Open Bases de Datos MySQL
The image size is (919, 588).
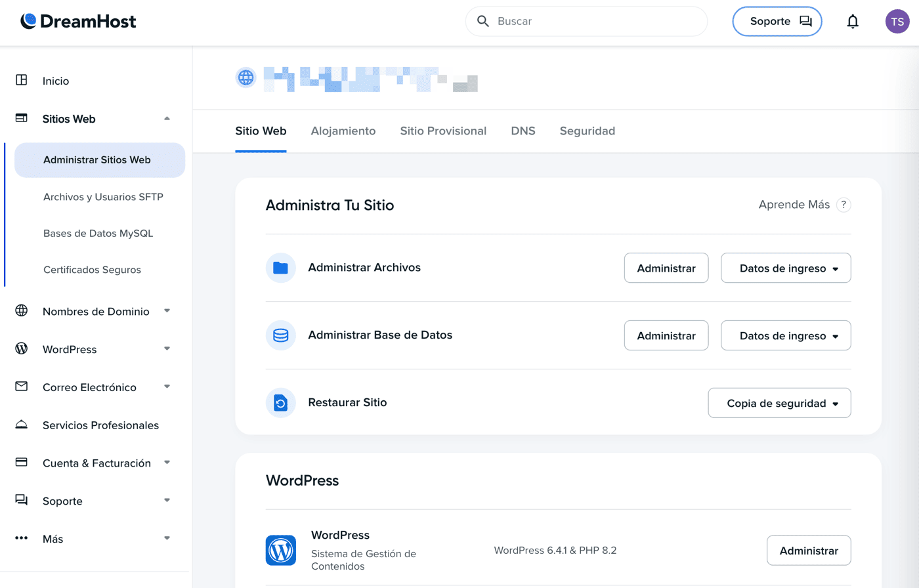98,234
